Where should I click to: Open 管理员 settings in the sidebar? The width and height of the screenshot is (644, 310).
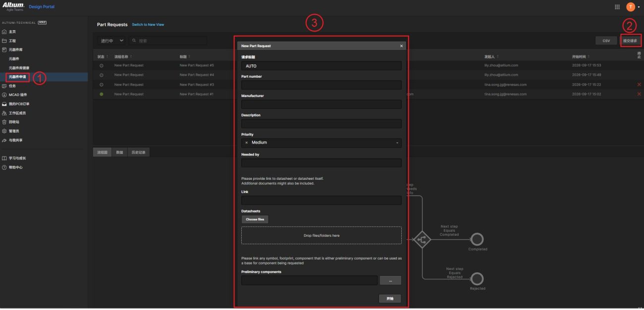(15, 131)
